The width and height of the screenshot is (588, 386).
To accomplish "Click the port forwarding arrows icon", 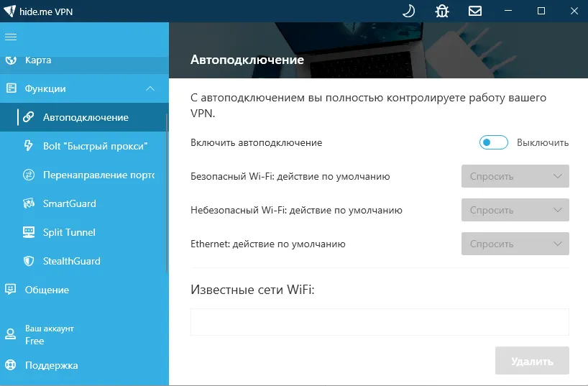I will 29,175.
